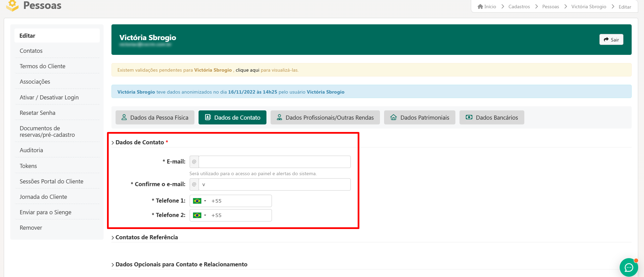Click the Pessoas app logo icon
The width and height of the screenshot is (644, 277).
(x=12, y=5)
